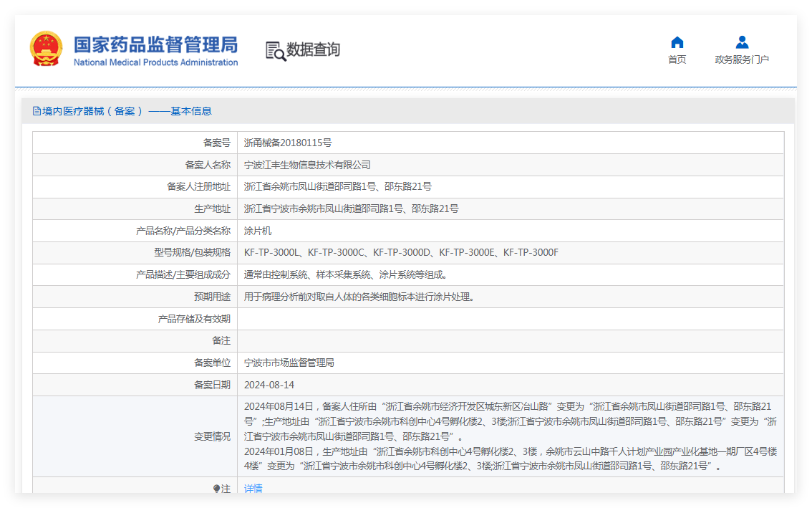This screenshot has height=508, width=812.
Task: Click product name 涂片机
Action: (257, 231)
